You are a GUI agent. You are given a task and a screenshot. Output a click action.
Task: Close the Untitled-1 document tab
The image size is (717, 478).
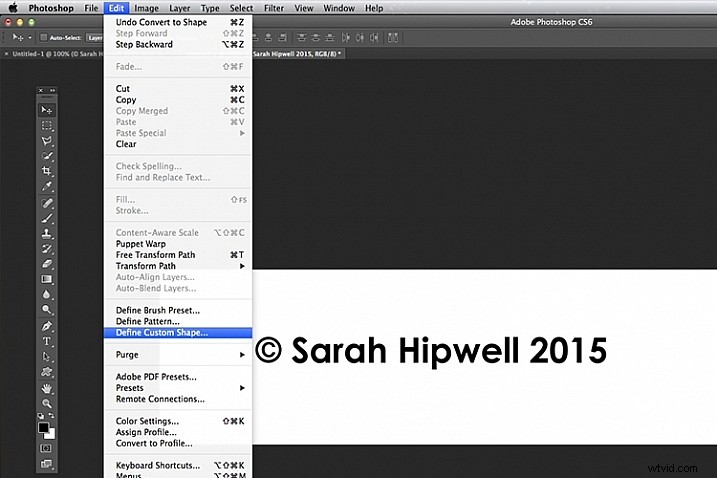click(x=6, y=54)
